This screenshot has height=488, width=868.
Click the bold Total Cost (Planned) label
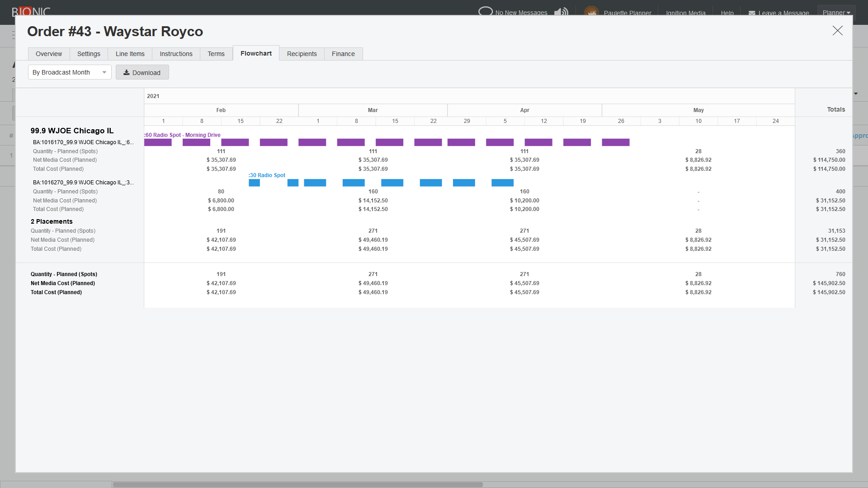56,292
